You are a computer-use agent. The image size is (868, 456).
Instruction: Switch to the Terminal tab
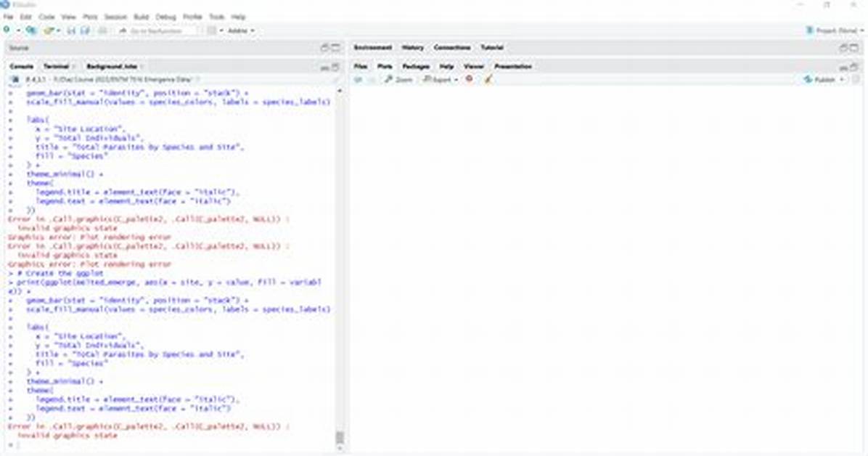pyautogui.click(x=56, y=67)
